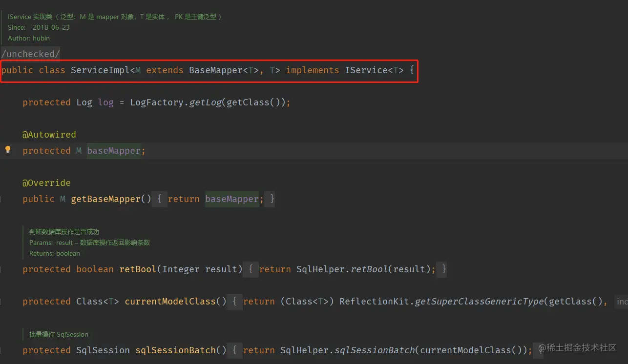Click the retBool method name in its declaration
628x364 pixels.
(x=138, y=269)
